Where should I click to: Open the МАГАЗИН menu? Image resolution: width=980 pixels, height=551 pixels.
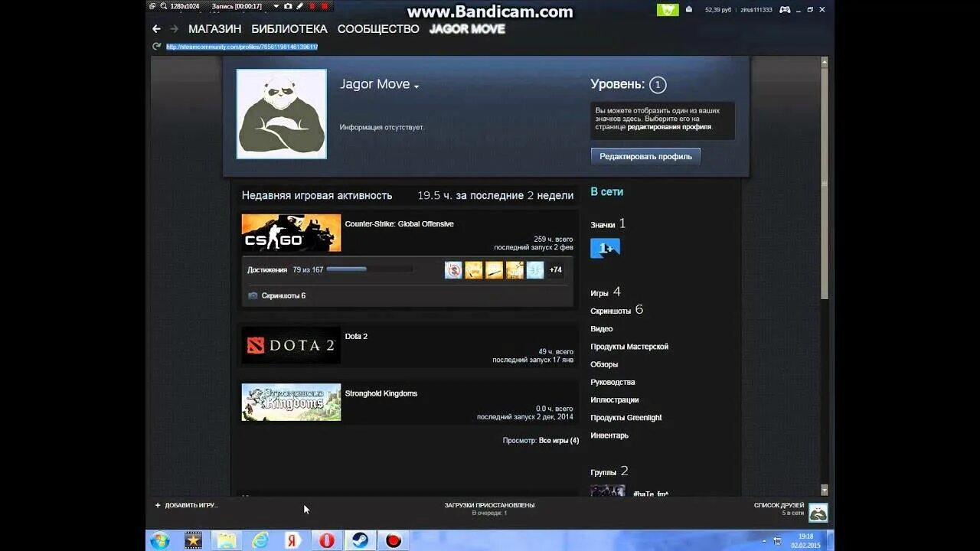[214, 29]
